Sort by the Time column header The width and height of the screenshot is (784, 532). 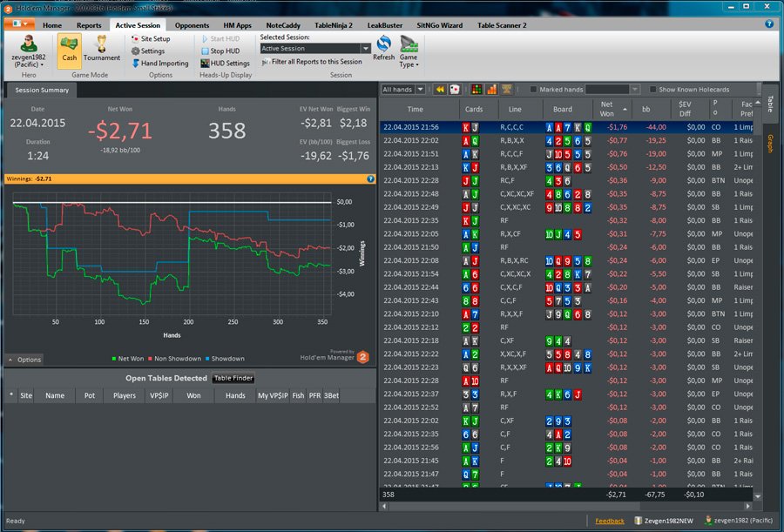[415, 109]
